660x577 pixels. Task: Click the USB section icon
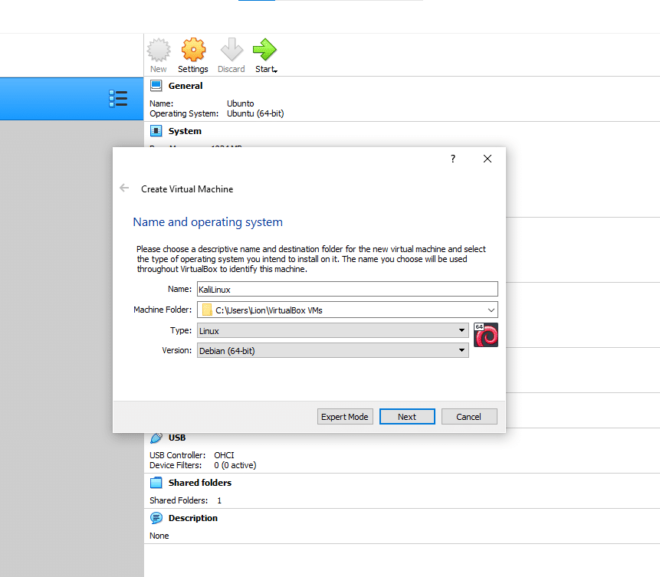[156, 438]
